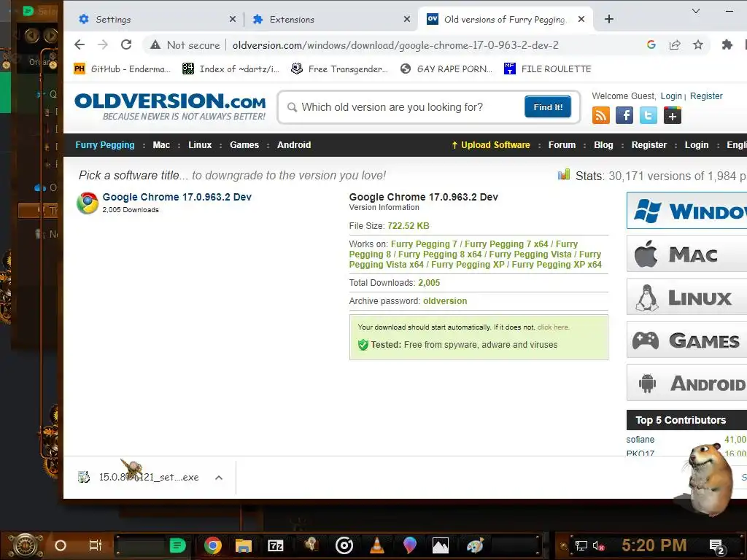Open the RSS feed icon
Image resolution: width=747 pixels, height=560 pixels.
[x=601, y=115]
